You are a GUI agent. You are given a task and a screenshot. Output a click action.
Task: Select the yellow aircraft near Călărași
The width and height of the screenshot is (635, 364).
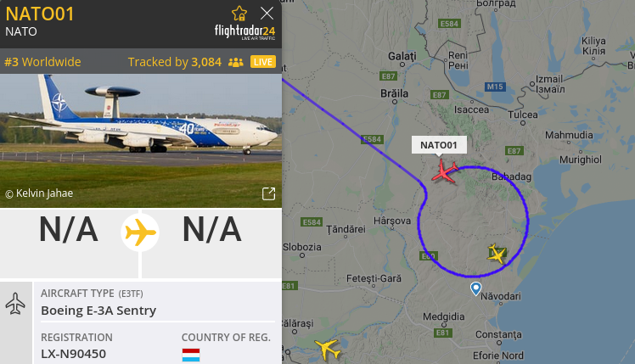tap(327, 349)
